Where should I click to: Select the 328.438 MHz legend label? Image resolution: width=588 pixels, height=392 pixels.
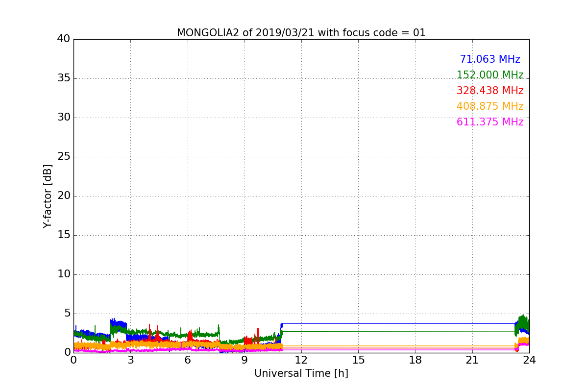coord(490,91)
